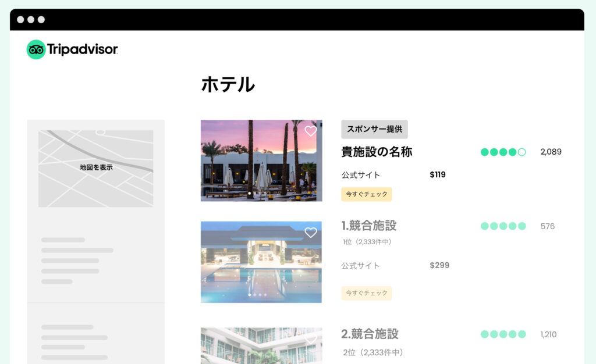Open the 地図を表示 map preview
596x364 pixels.
pyautogui.click(x=96, y=169)
